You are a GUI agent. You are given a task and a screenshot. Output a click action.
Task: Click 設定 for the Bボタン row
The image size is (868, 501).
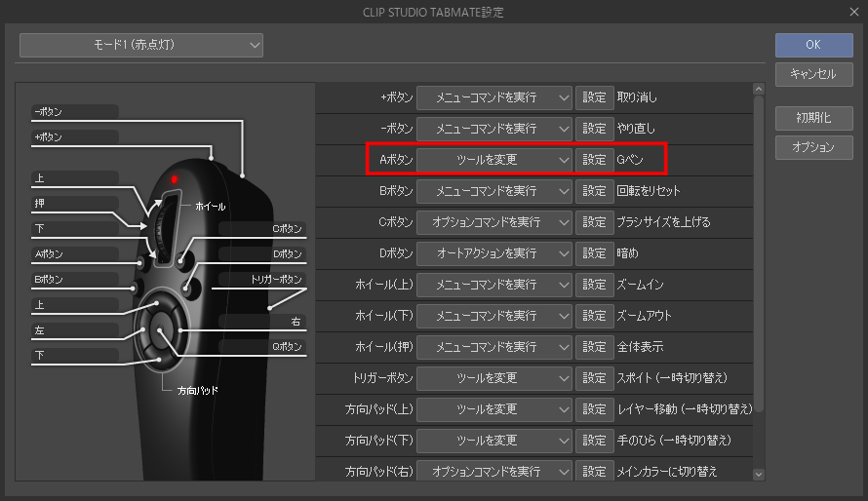click(595, 191)
